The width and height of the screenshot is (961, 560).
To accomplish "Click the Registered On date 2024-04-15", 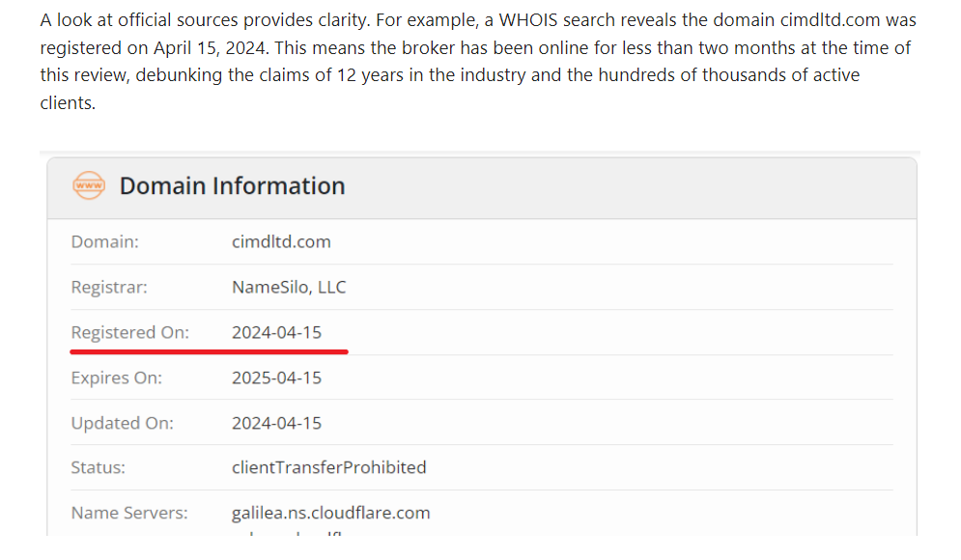I will 276,332.
